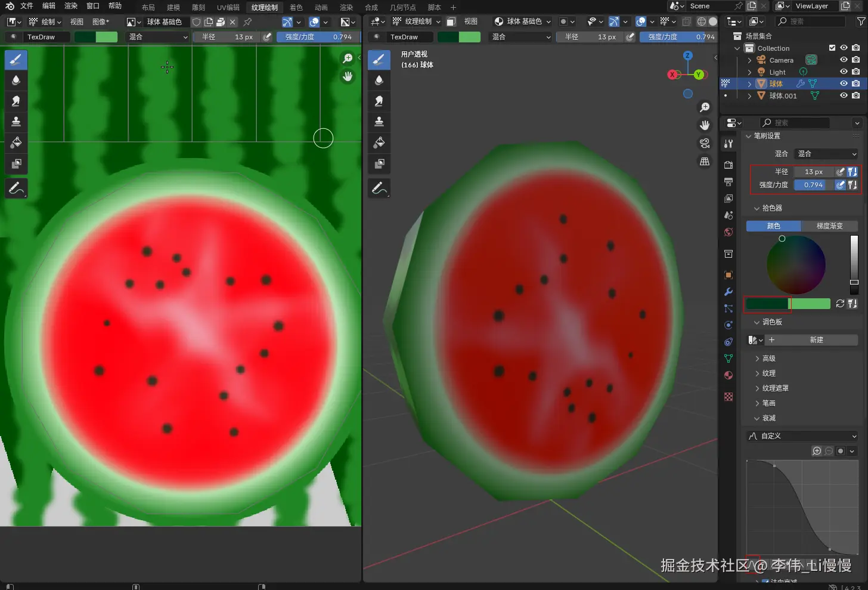Open the 自定义 falloff curve preset dropdown
Image resolution: width=868 pixels, height=590 pixels.
coord(802,436)
